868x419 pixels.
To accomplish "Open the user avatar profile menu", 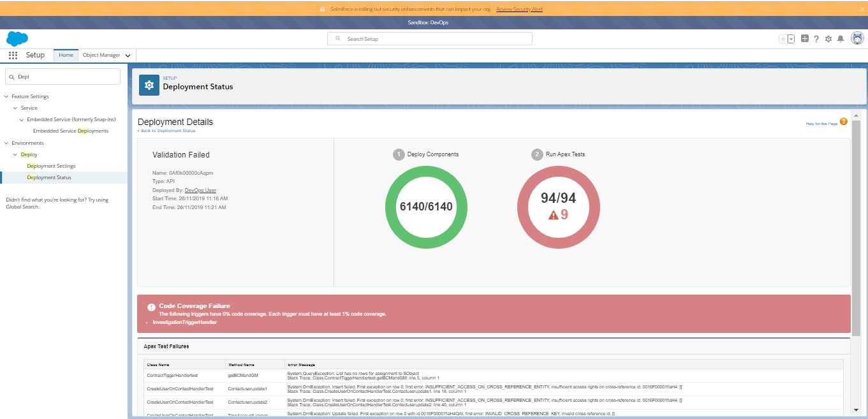I will (858, 38).
